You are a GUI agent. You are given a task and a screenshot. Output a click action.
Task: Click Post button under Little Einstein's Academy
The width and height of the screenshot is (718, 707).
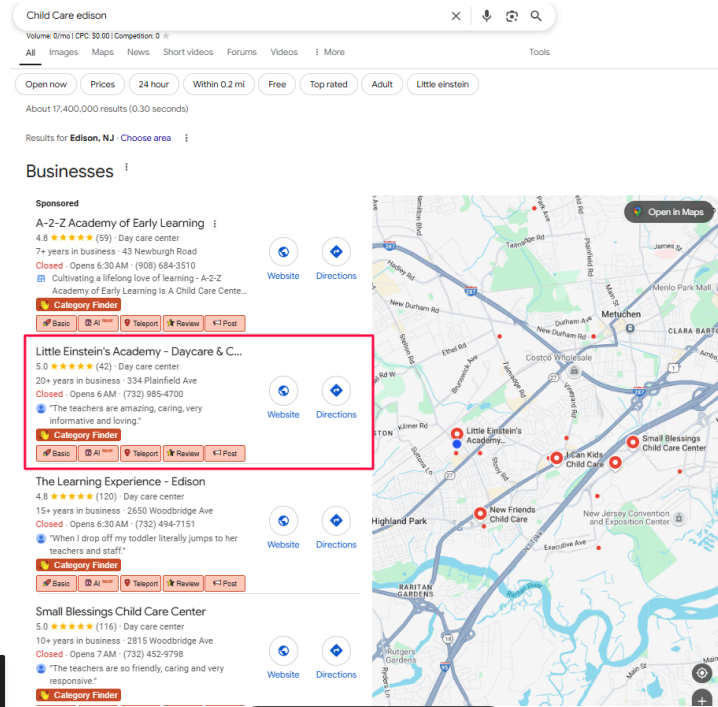click(225, 453)
